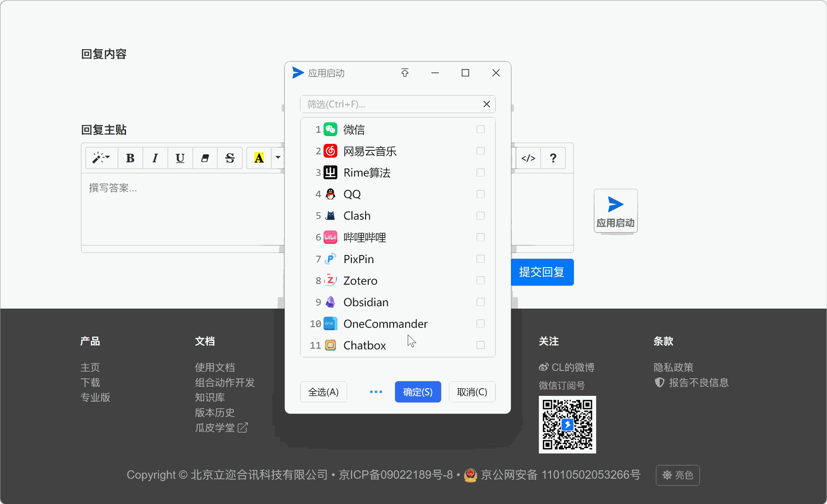The height and width of the screenshot is (504, 827).
Task: Pin the 应用启动 window on top
Action: click(405, 73)
